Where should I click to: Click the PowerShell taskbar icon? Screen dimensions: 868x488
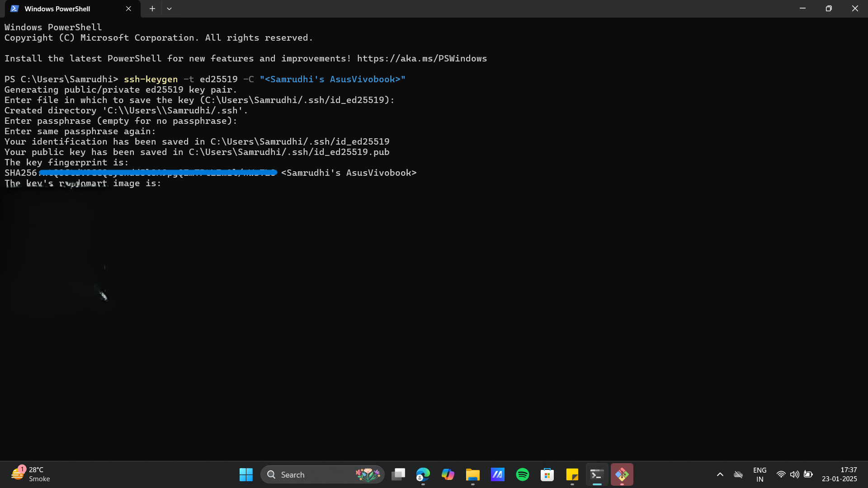[597, 474]
